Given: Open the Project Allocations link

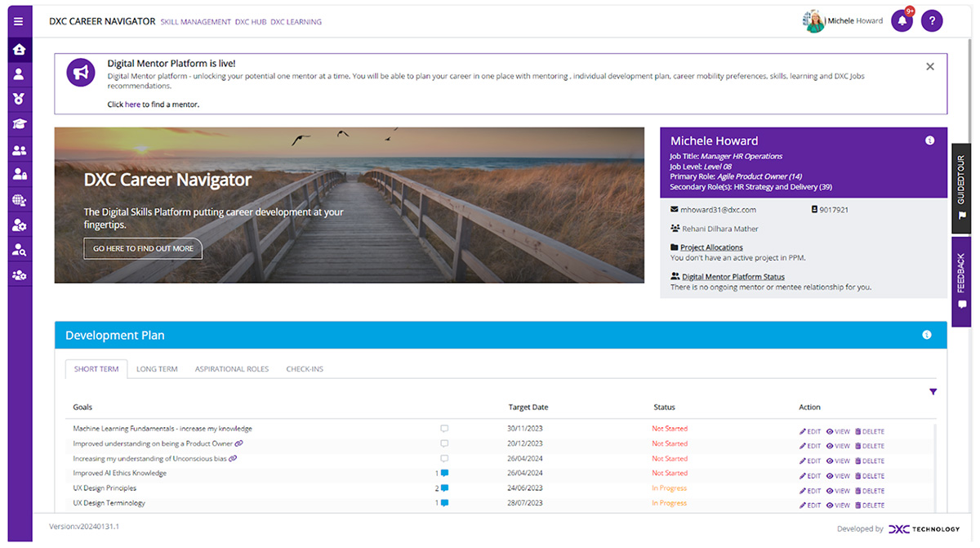Looking at the screenshot, I should pyautogui.click(x=711, y=247).
